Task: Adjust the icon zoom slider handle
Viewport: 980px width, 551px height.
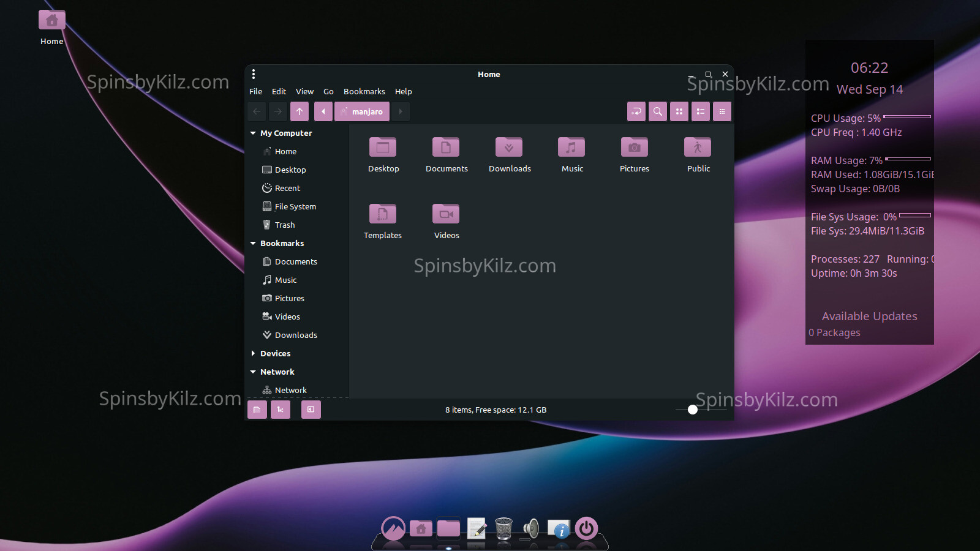Action: (693, 410)
